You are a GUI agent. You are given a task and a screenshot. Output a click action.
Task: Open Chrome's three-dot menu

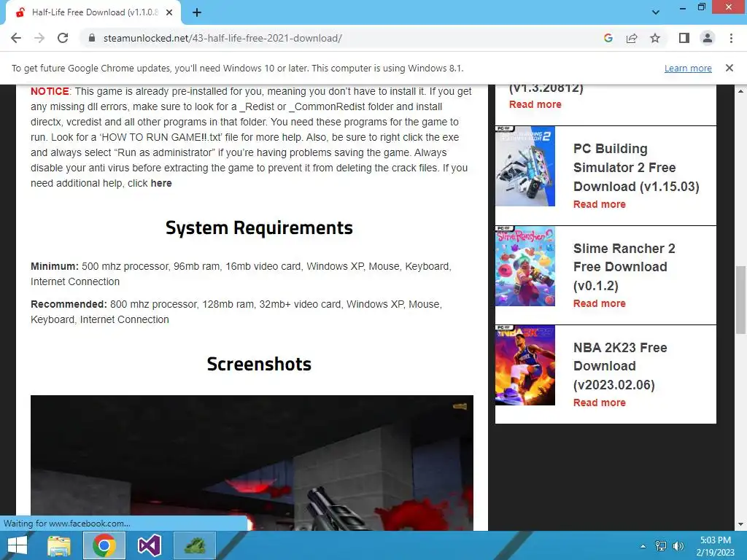pyautogui.click(x=731, y=38)
